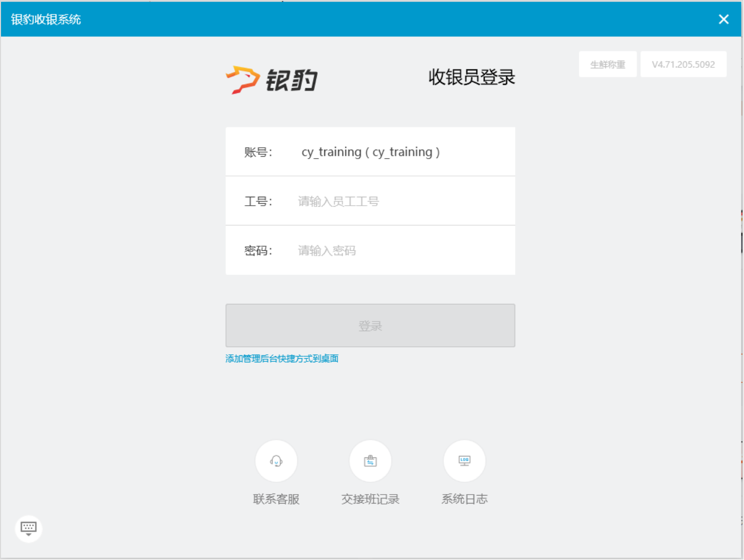Click the 银豹收银系统 title text
744x560 pixels.
click(46, 19)
